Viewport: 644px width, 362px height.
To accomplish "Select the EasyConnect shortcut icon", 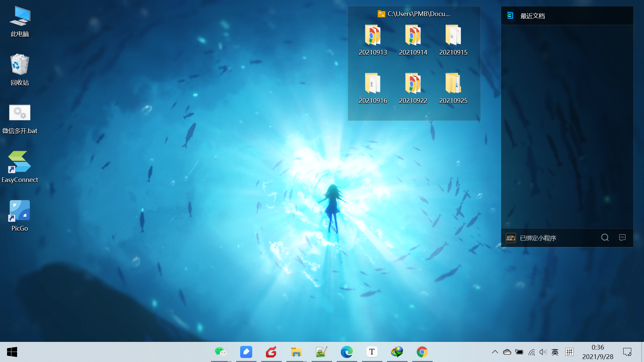I will [x=20, y=167].
